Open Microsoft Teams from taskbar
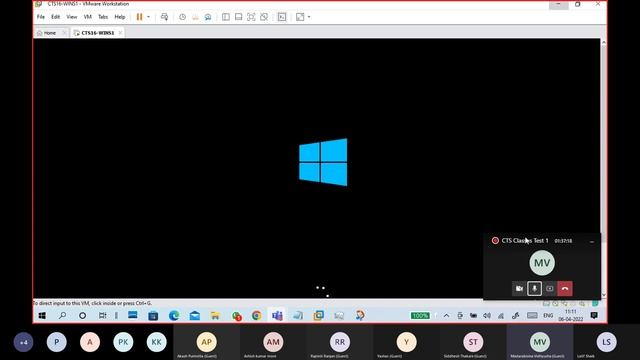This screenshot has height=360, width=640. 277,315
